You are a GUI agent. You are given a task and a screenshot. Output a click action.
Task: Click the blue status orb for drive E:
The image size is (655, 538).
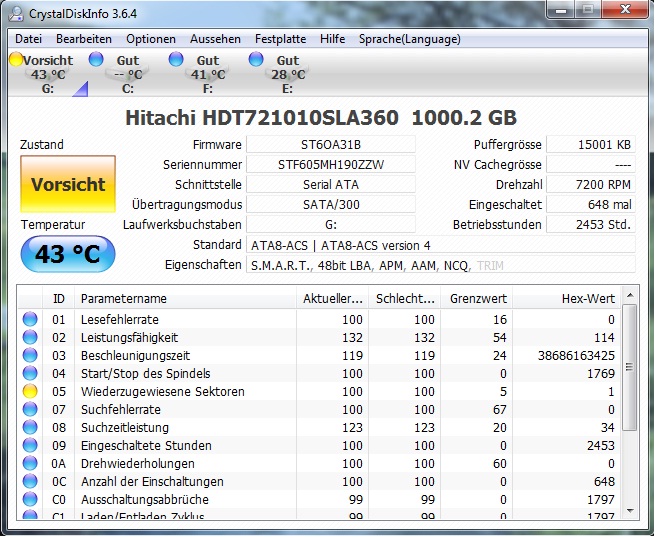pos(256,59)
